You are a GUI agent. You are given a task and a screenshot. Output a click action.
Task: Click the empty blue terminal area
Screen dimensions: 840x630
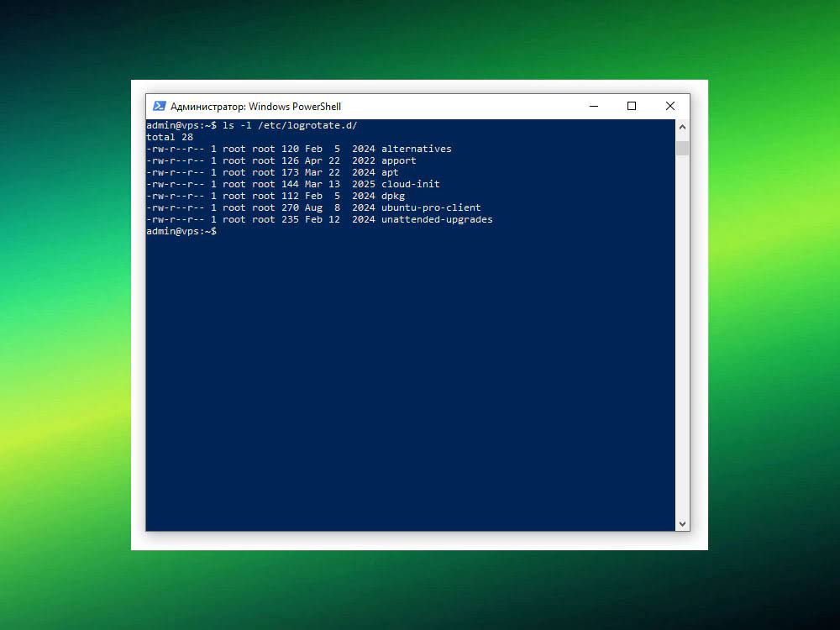pyautogui.click(x=410, y=378)
